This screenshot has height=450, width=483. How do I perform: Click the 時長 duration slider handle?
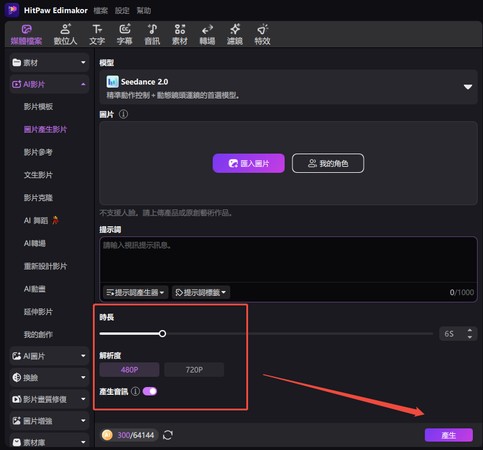[x=162, y=334]
